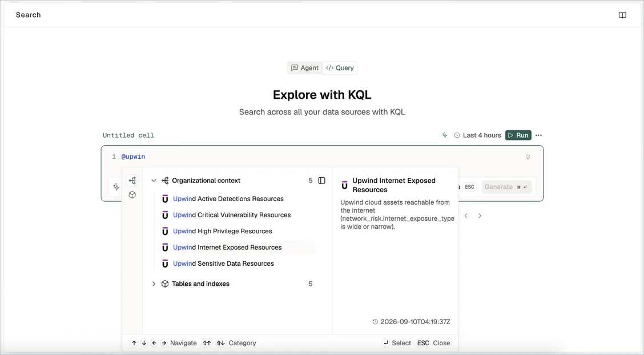The image size is (644, 355).
Task: Click Upwind logo in the preview panel header
Action: pyautogui.click(x=345, y=185)
